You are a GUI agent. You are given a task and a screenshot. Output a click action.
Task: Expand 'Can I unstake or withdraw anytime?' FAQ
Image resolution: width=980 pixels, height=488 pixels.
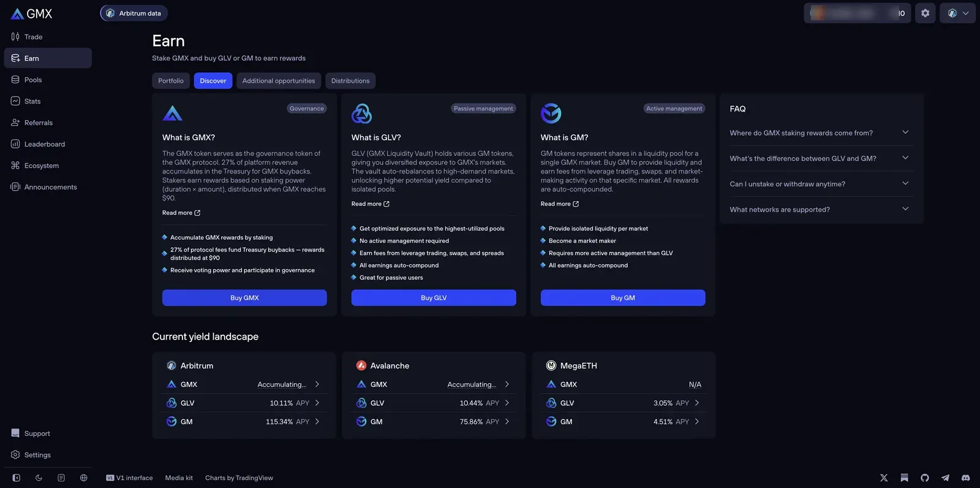pos(821,184)
